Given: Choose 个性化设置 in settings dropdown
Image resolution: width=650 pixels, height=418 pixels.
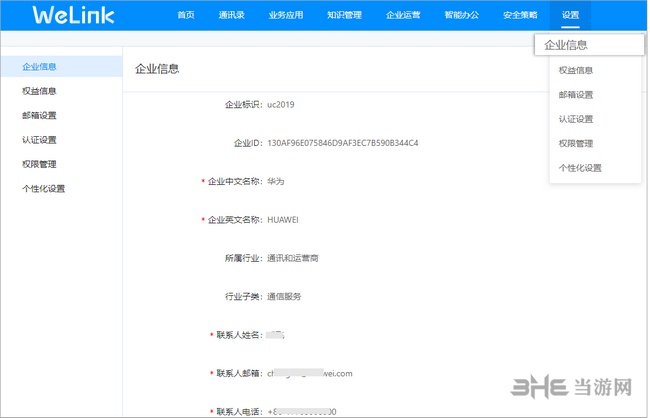Looking at the screenshot, I should coord(580,168).
